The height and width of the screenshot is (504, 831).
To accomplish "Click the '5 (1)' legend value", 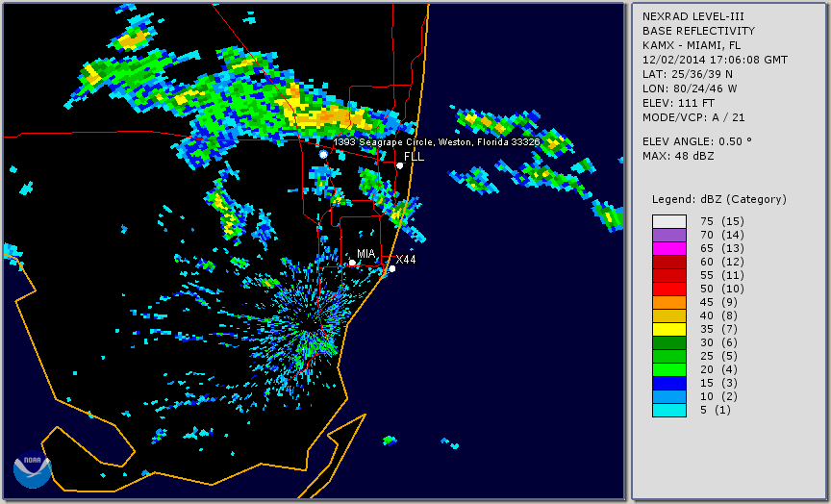I will [x=715, y=410].
